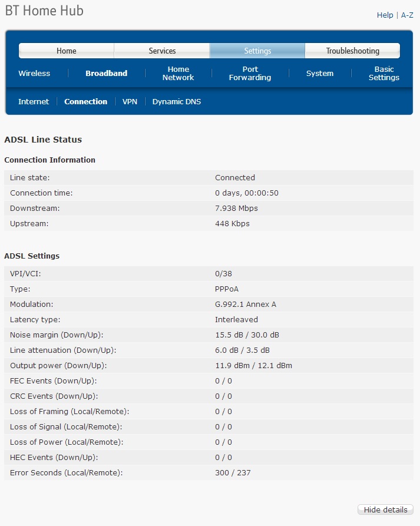Click modulation value G.992.1 Annex A

pyautogui.click(x=246, y=305)
